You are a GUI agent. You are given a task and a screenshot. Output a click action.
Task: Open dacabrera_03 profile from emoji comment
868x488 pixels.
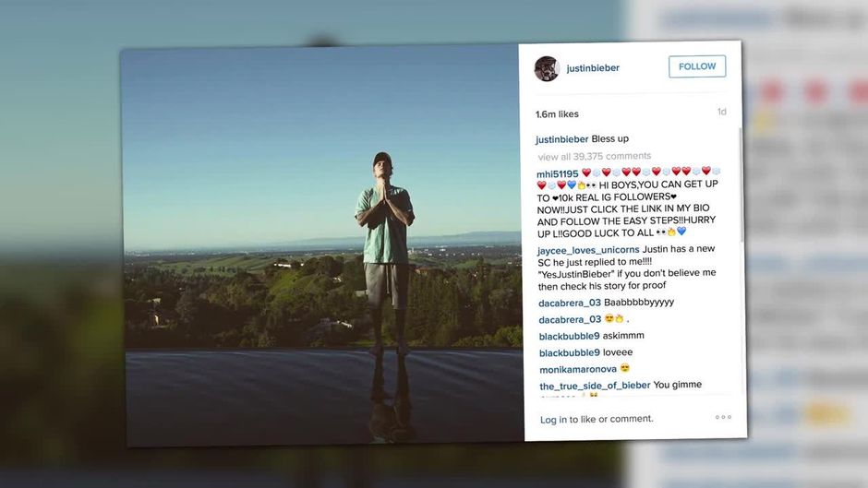pos(570,320)
